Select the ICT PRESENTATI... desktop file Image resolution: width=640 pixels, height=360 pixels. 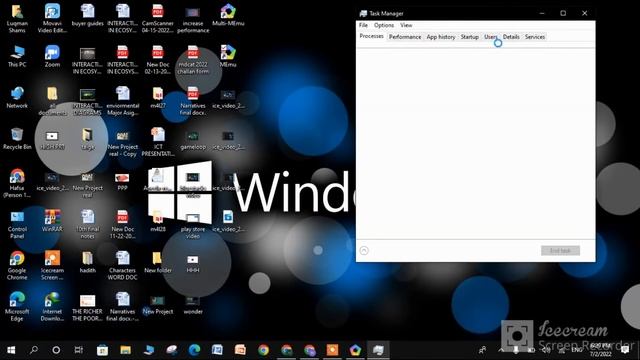(x=158, y=142)
